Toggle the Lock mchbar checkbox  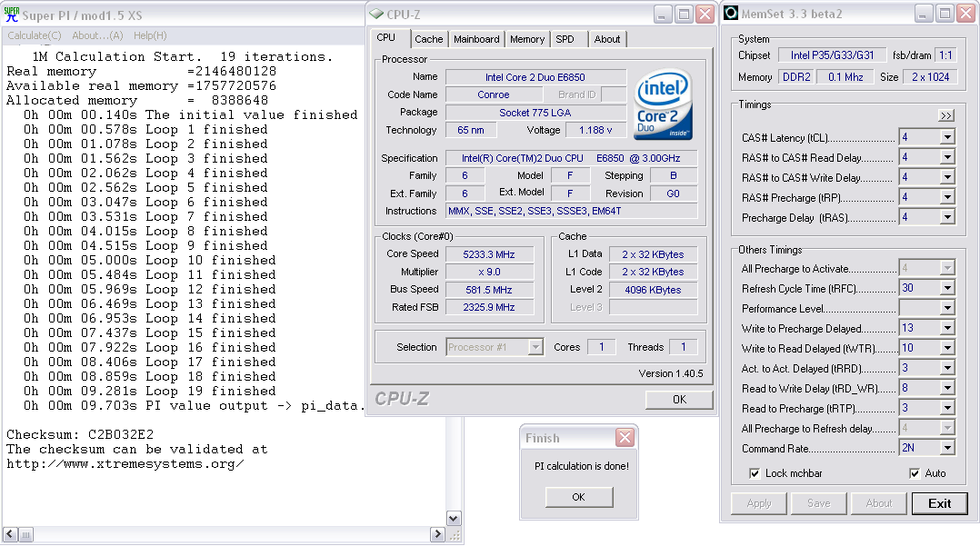click(x=755, y=473)
